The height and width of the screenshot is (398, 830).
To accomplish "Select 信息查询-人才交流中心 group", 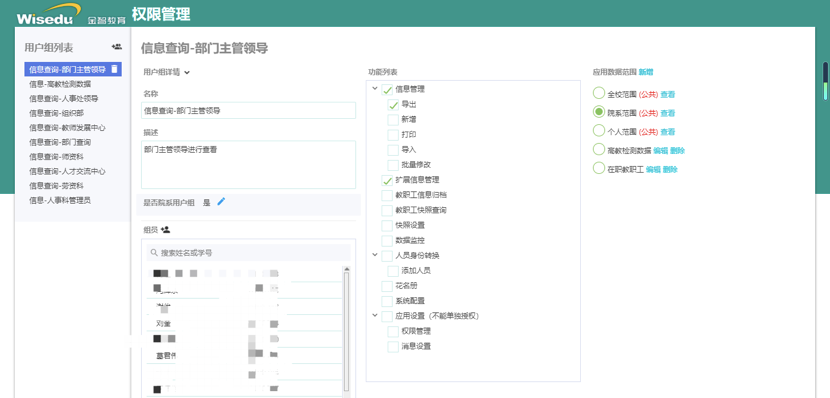I will pyautogui.click(x=67, y=171).
